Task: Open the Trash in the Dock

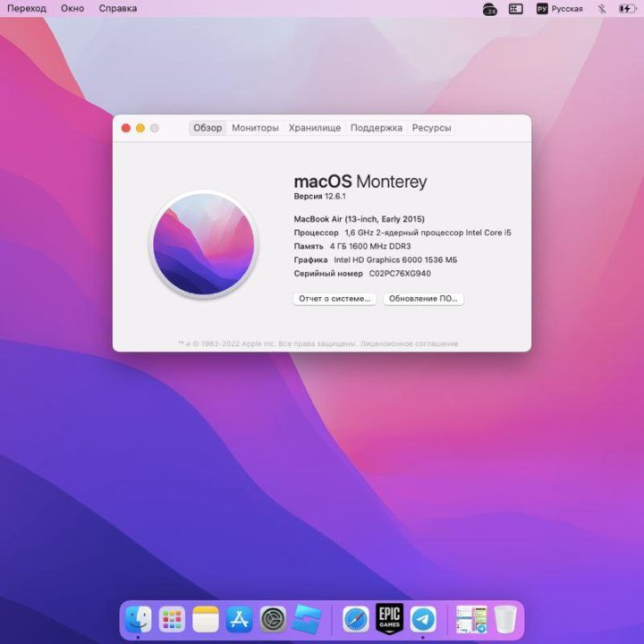Action: coord(505,619)
